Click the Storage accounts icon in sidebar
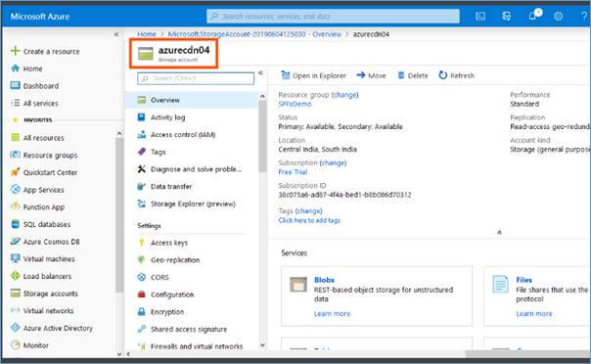Image resolution: width=591 pixels, height=364 pixels. [x=15, y=294]
